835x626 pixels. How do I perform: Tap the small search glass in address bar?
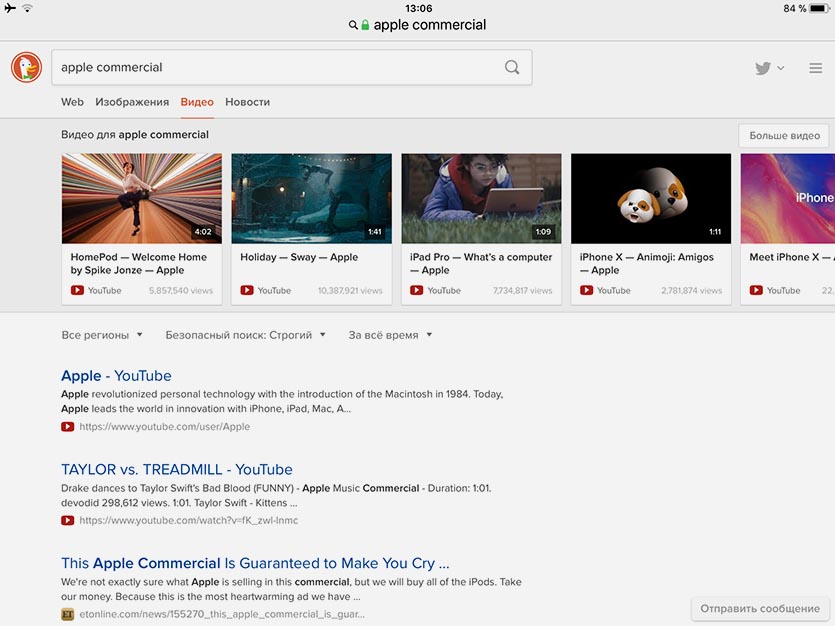coord(353,25)
